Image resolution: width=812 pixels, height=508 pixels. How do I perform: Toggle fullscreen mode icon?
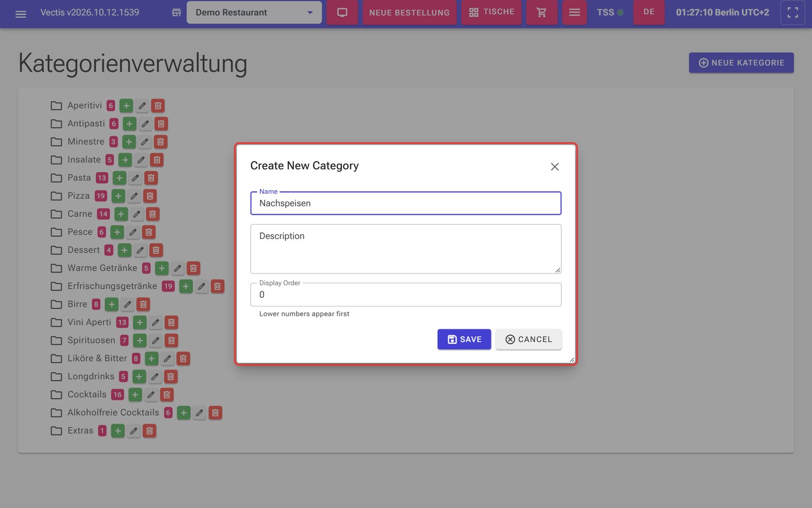pyautogui.click(x=793, y=12)
